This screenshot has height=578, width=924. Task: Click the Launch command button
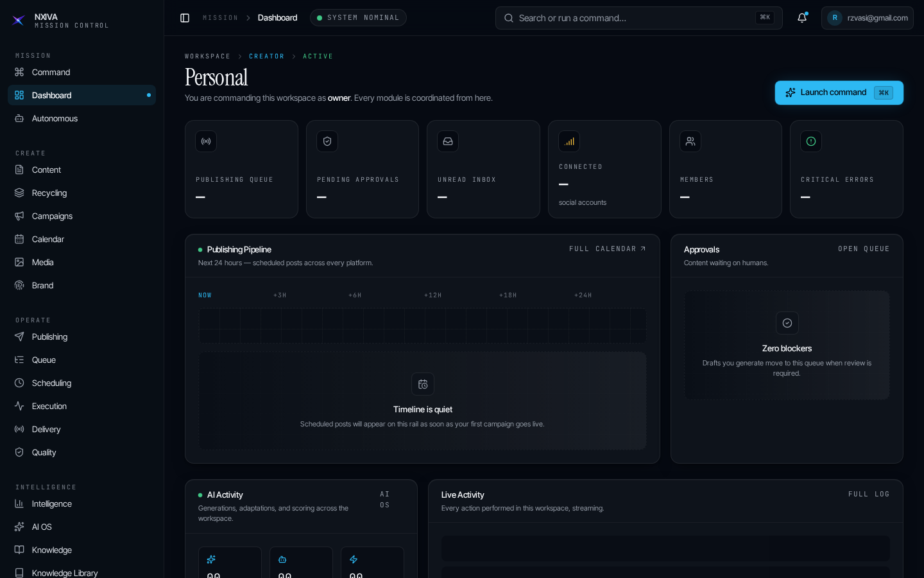[839, 92]
